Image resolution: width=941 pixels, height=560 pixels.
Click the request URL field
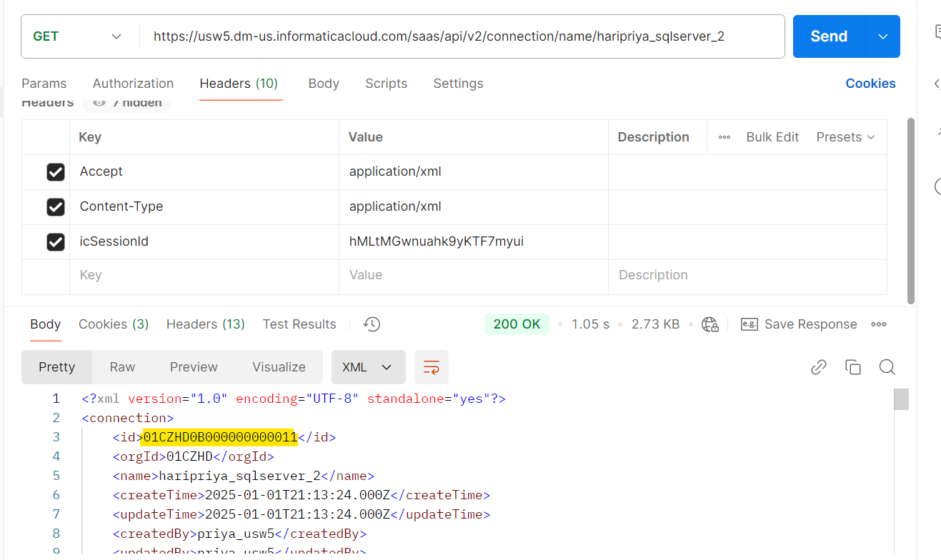462,36
